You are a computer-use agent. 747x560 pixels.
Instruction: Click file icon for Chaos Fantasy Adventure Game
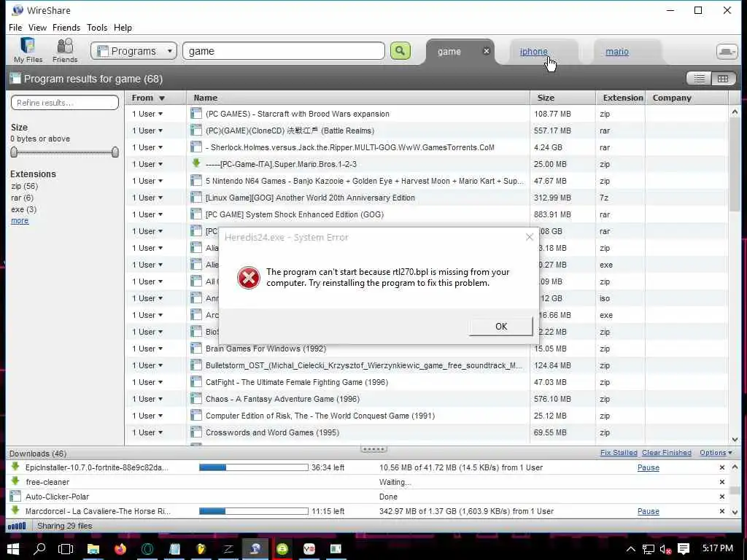[x=196, y=399]
